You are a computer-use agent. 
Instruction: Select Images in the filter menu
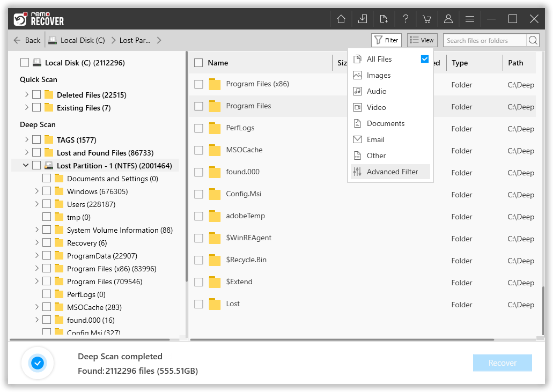pos(390,75)
